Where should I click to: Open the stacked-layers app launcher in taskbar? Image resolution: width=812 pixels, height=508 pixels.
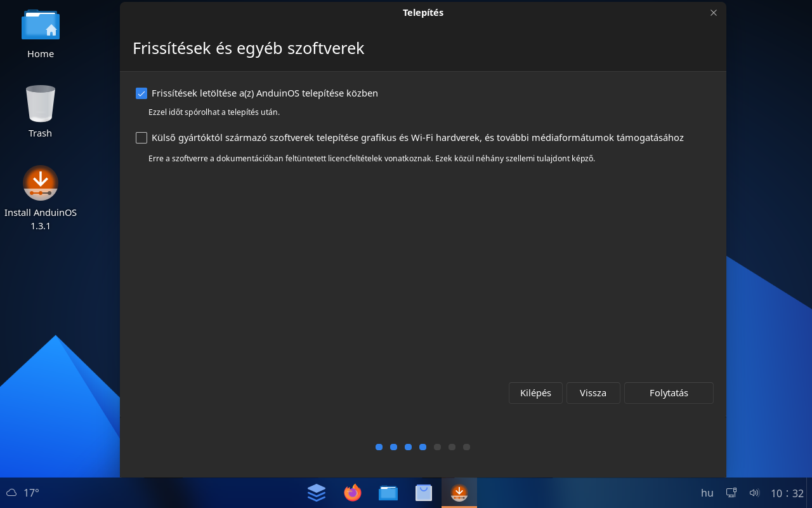click(x=317, y=492)
